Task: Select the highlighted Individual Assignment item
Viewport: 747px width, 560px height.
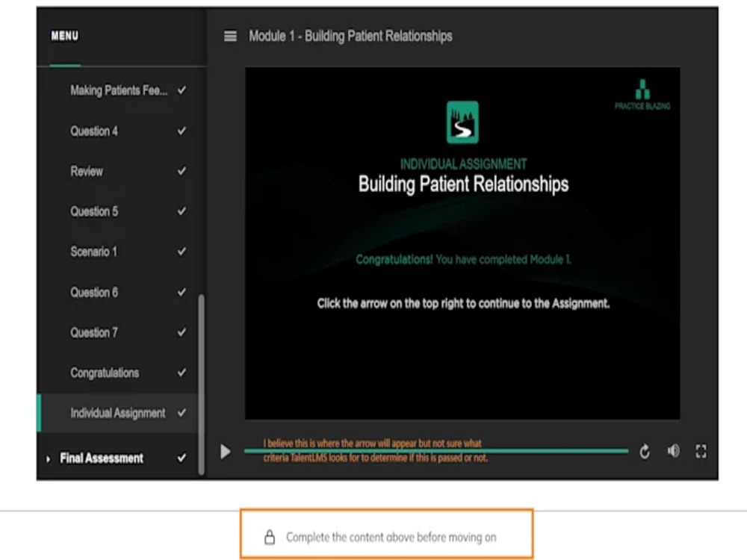Action: [x=118, y=413]
